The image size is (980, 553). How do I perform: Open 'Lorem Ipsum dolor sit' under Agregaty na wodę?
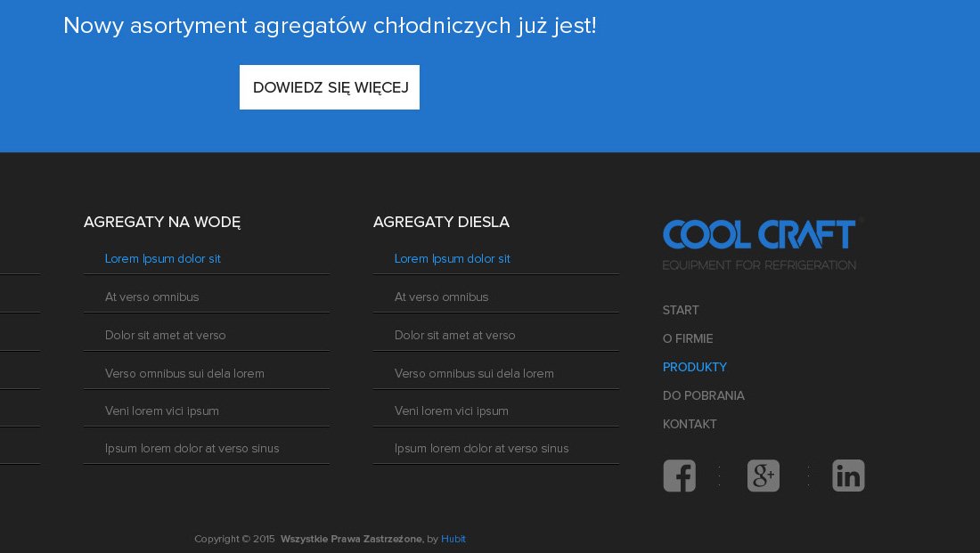click(162, 259)
